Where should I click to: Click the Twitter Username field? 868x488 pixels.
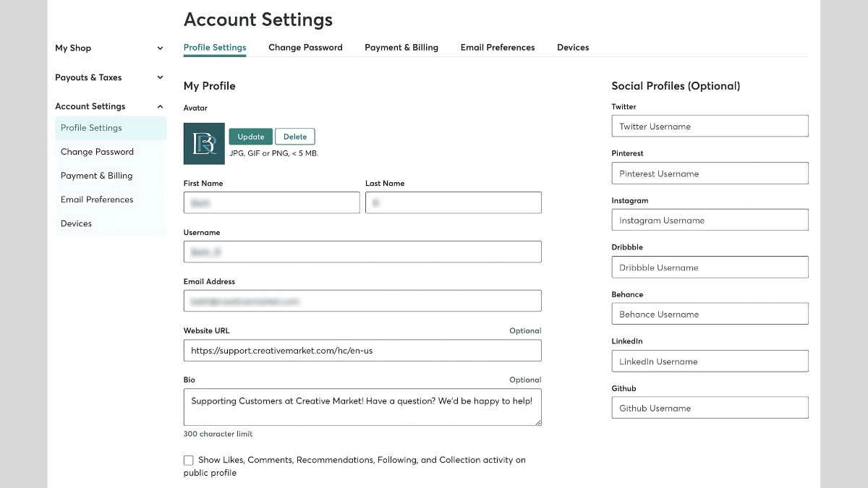710,126
